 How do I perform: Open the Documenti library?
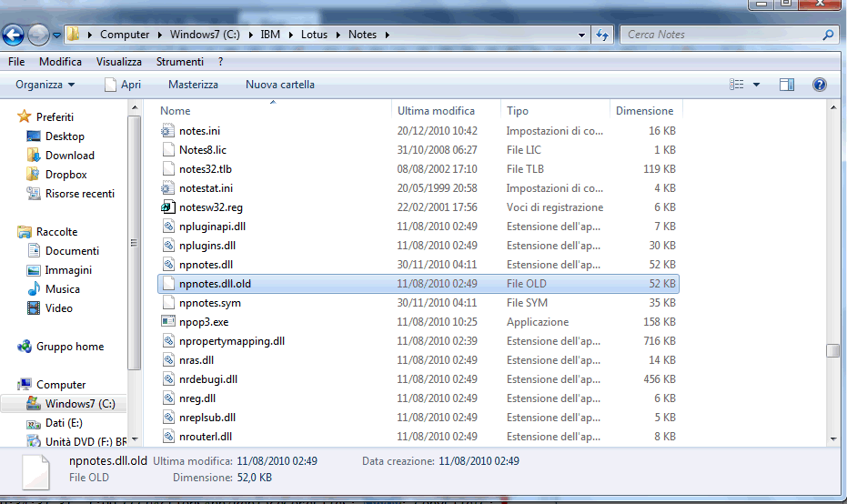[x=72, y=251]
